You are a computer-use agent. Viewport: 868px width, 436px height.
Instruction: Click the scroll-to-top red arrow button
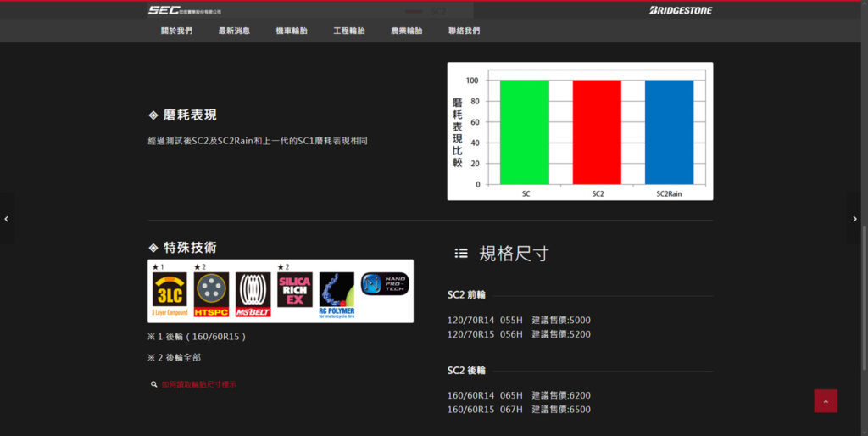point(826,401)
